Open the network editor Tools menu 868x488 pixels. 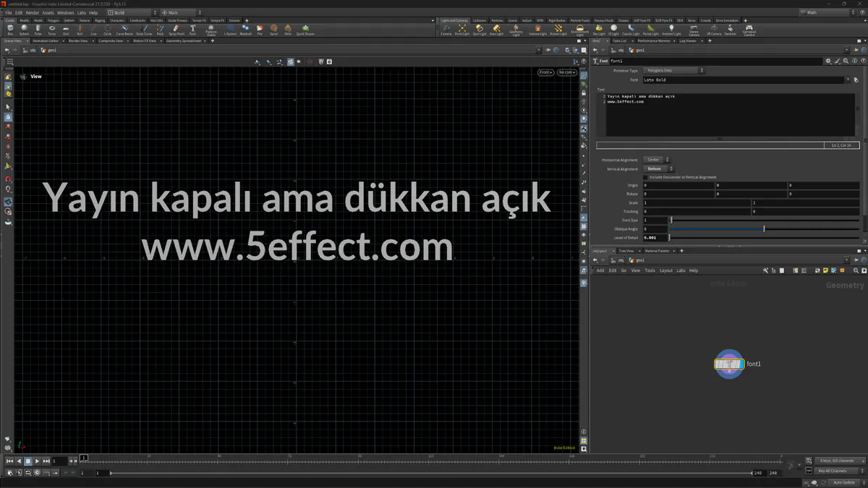[x=650, y=270]
